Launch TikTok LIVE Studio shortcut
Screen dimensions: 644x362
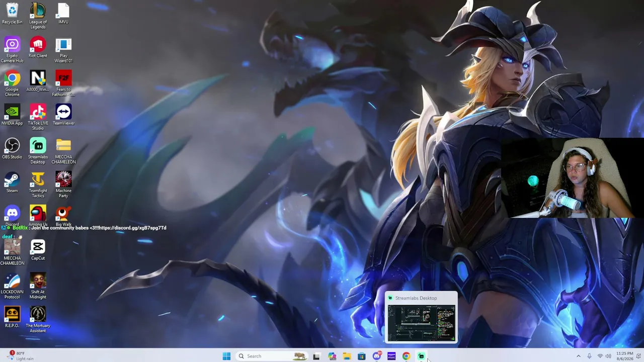coord(38,118)
